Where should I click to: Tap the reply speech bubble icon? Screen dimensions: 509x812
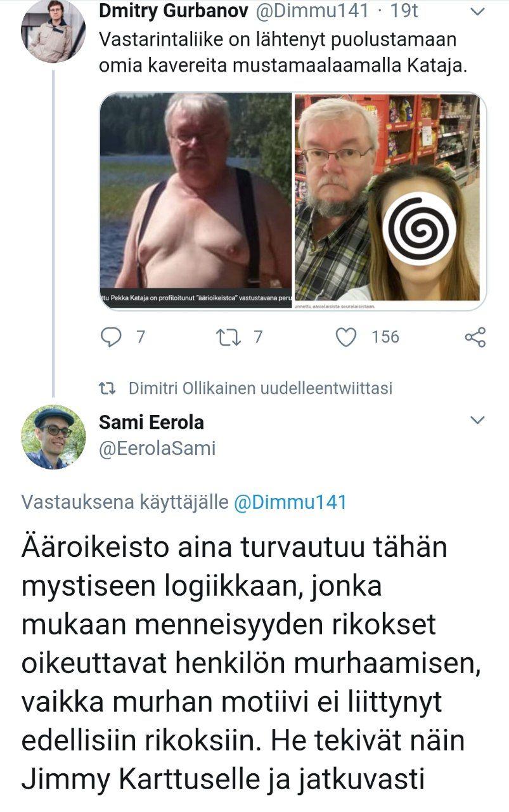coord(112,337)
